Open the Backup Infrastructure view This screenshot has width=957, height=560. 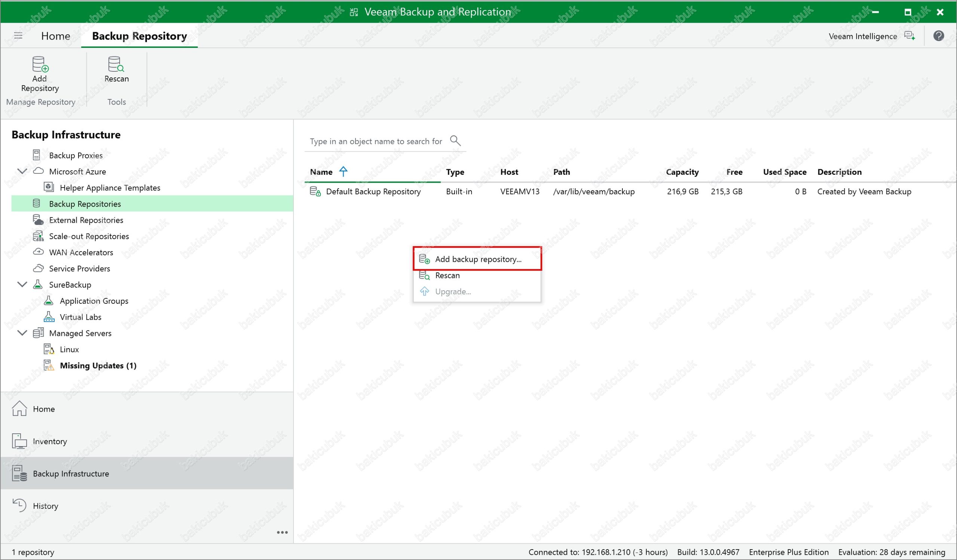[x=147, y=473]
